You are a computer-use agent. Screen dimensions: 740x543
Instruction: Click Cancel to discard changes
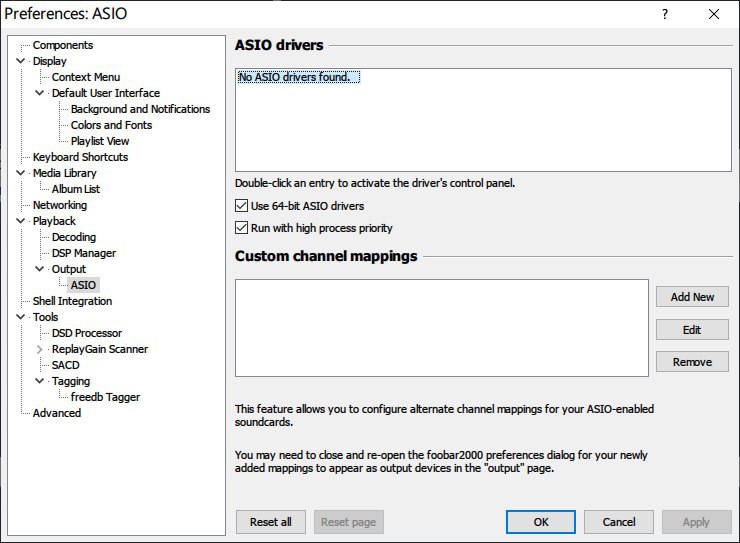coord(618,522)
